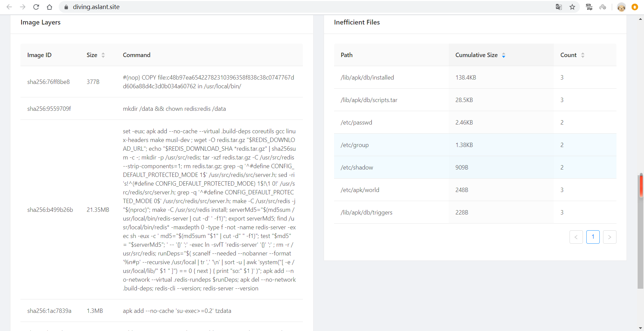This screenshot has width=644, height=331.
Task: Open the user profile avatar
Action: point(621,7)
